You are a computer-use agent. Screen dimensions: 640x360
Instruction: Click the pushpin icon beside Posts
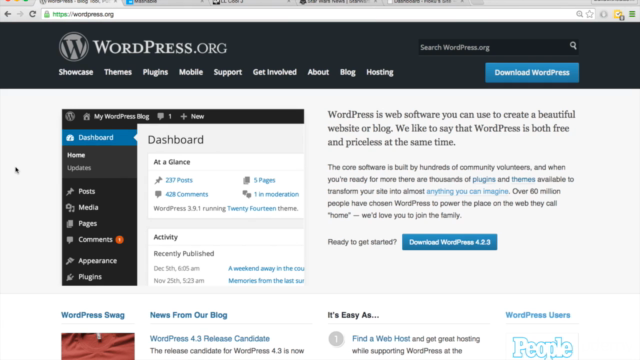tap(70, 191)
